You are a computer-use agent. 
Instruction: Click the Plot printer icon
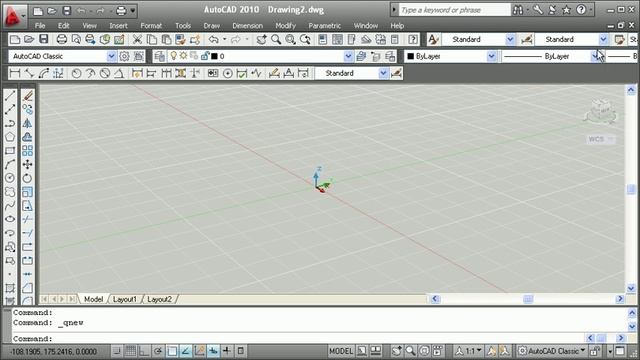pyautogui.click(x=62, y=39)
